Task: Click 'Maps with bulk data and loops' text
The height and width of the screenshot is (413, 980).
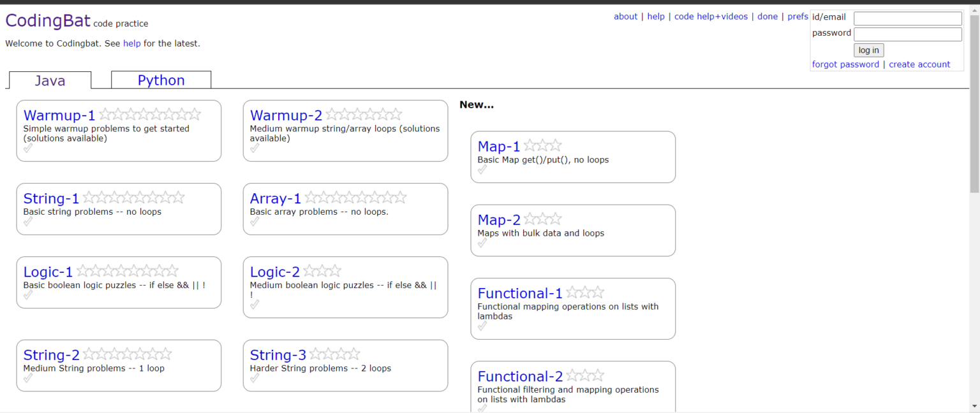Action: 541,233
